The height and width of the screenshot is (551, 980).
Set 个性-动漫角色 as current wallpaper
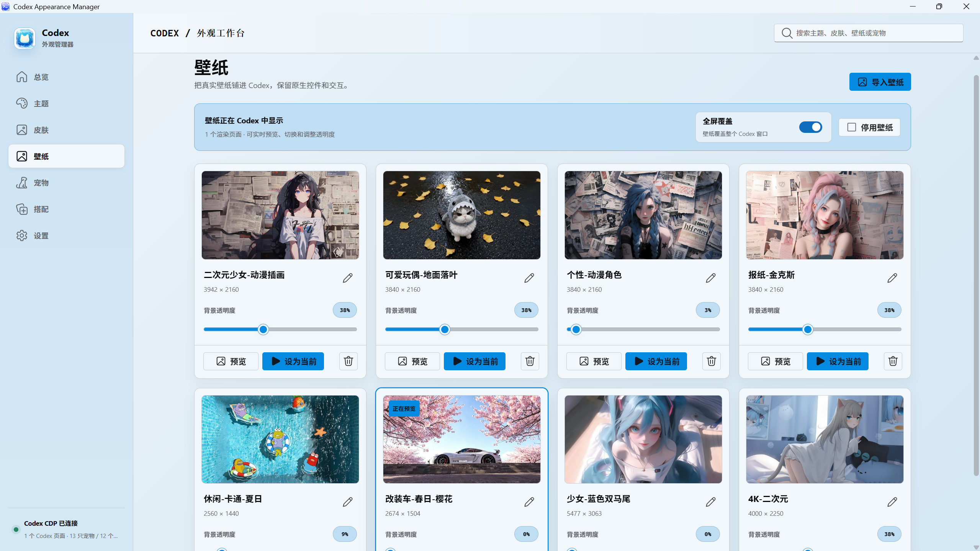pos(656,361)
